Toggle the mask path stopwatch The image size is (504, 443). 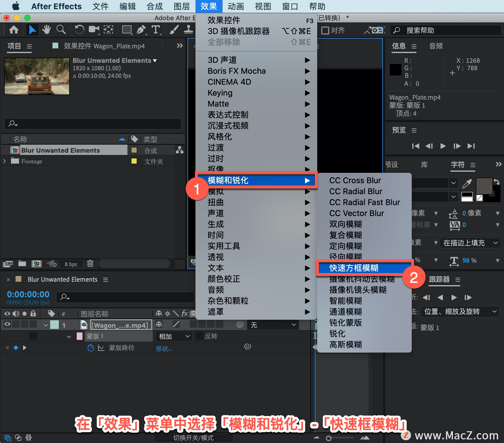[x=91, y=348]
